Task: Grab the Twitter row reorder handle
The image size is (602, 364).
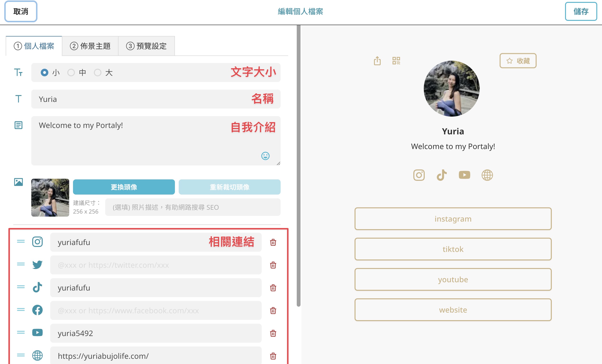Action: pos(21,264)
